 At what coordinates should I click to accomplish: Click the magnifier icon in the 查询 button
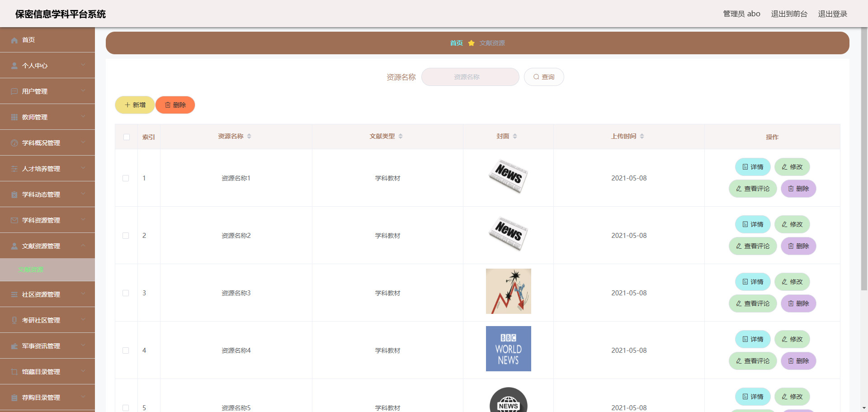tap(536, 77)
